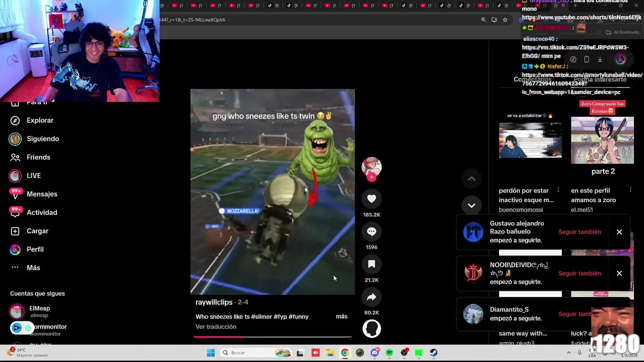The image size is (644, 362).
Task: Expand the video caption with 'más'
Action: coord(342,316)
